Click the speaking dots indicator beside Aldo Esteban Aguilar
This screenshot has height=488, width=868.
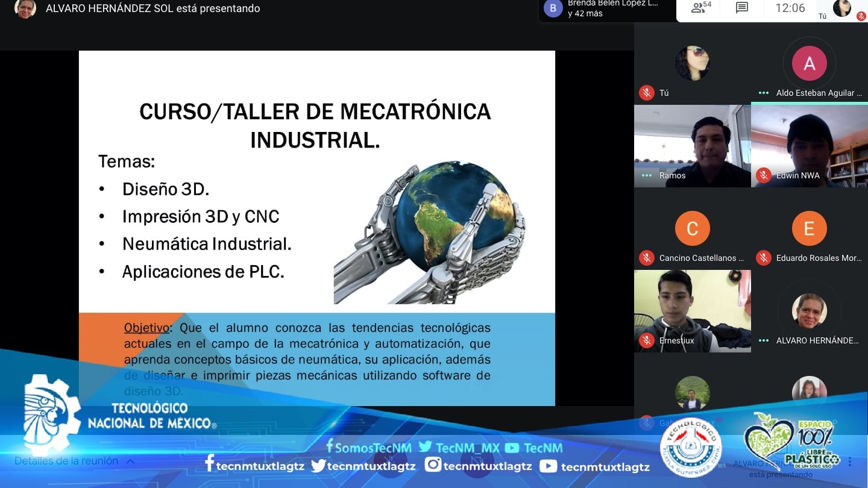pyautogui.click(x=764, y=93)
